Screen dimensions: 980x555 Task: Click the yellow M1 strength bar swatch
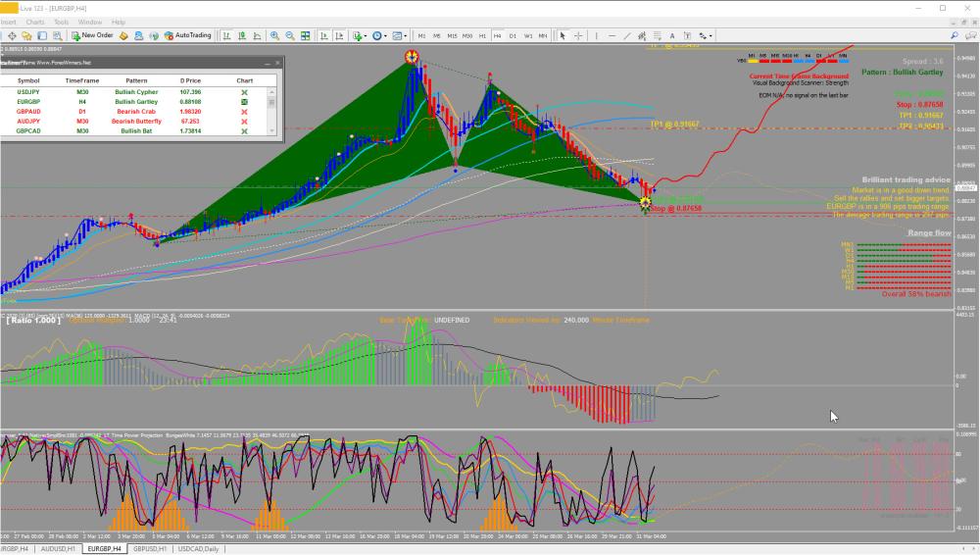752,60
